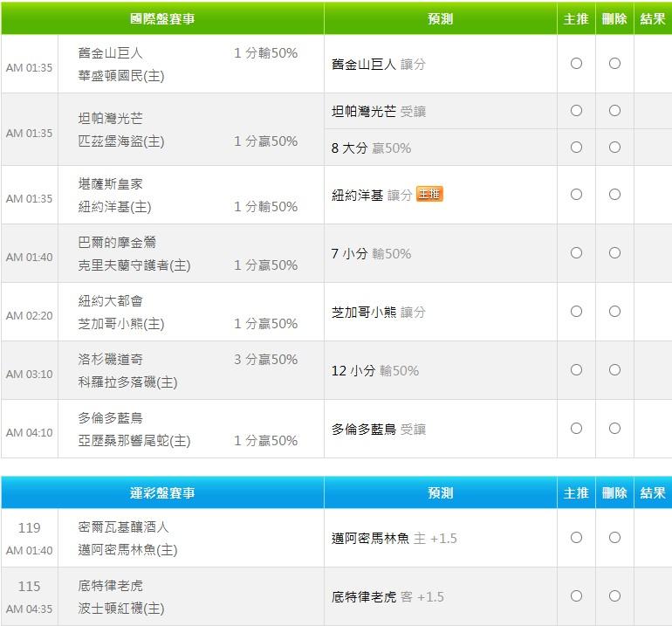
Task: Click 結果 column header in 國際盤 table
Action: point(653,18)
